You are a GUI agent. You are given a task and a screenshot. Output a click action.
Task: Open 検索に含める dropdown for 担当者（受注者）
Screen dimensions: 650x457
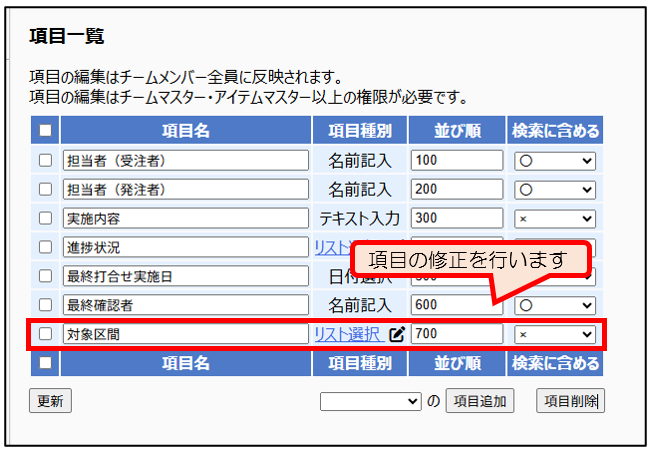coord(554,160)
